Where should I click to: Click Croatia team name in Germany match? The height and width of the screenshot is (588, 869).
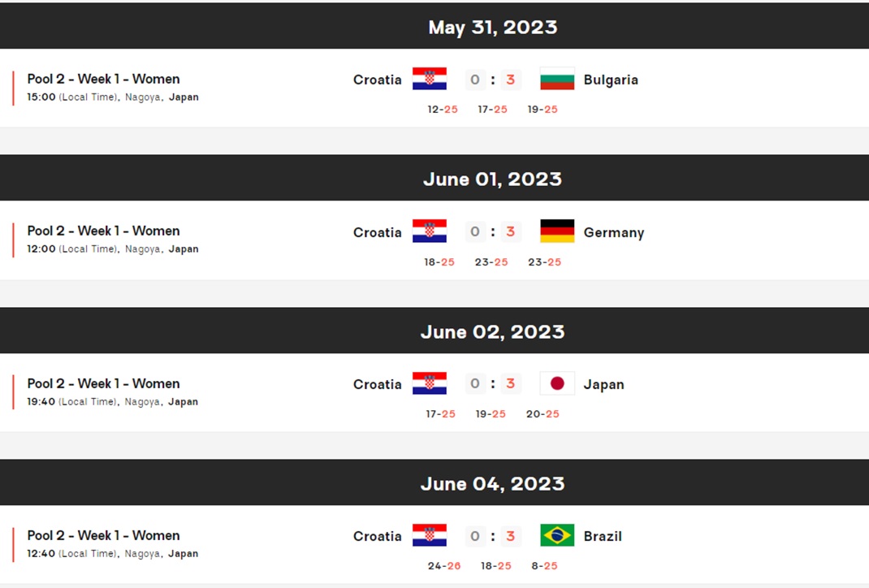pyautogui.click(x=378, y=232)
